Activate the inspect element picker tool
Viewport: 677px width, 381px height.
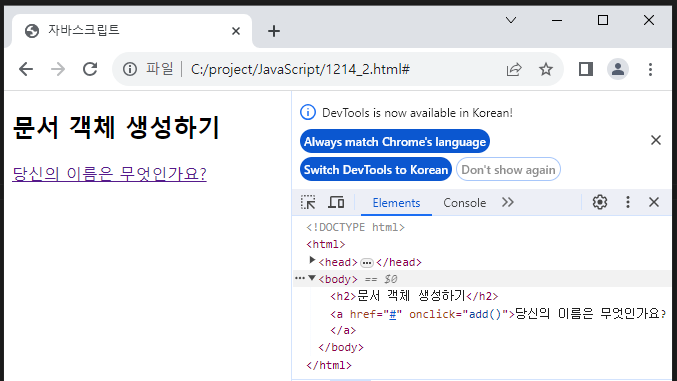[308, 202]
